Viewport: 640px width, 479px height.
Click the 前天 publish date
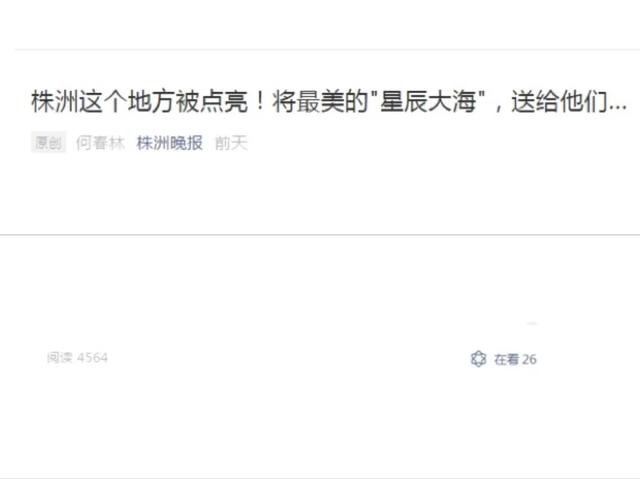[x=231, y=143]
